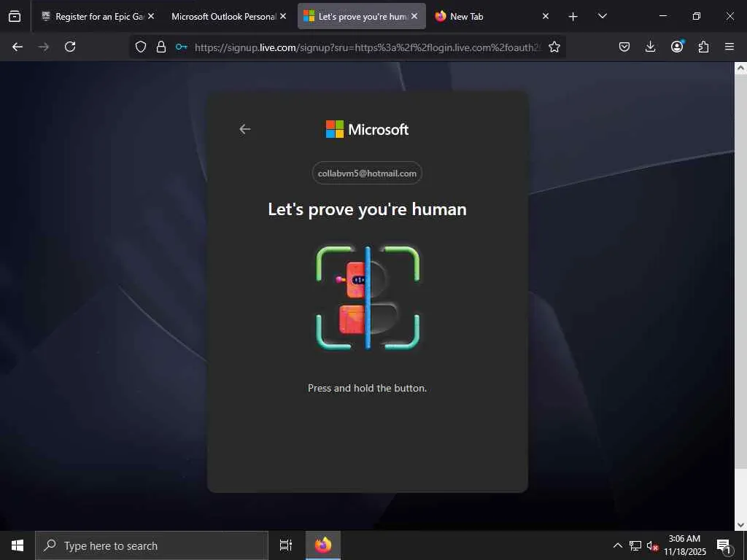The height and width of the screenshot is (560, 747).
Task: Open the Extensions panel
Action: (x=703, y=47)
